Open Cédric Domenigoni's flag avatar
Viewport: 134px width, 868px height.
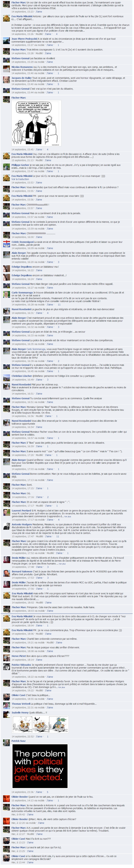pyautogui.click(x=6, y=244)
